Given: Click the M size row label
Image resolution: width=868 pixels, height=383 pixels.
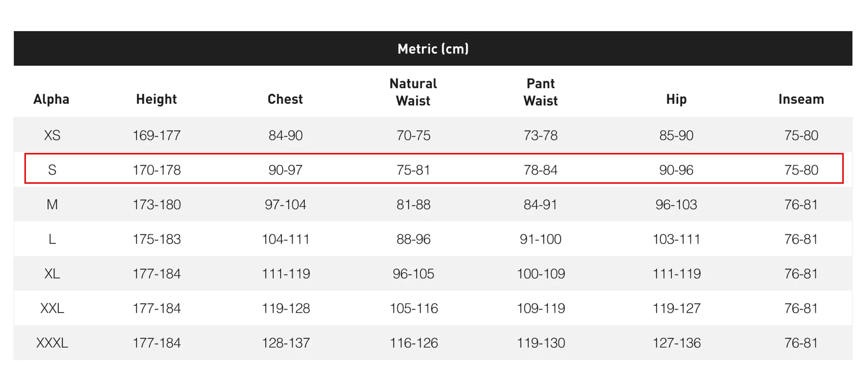Looking at the screenshot, I should [x=52, y=205].
